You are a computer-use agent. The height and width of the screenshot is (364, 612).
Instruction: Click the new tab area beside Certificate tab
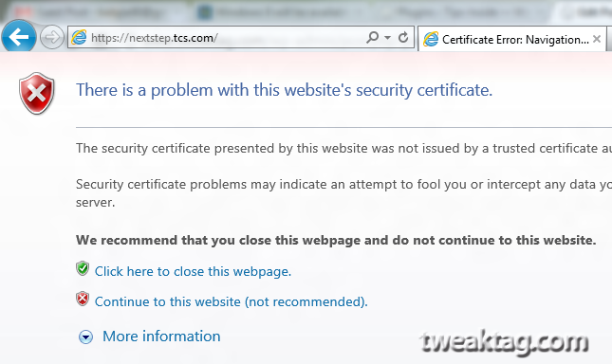point(609,40)
